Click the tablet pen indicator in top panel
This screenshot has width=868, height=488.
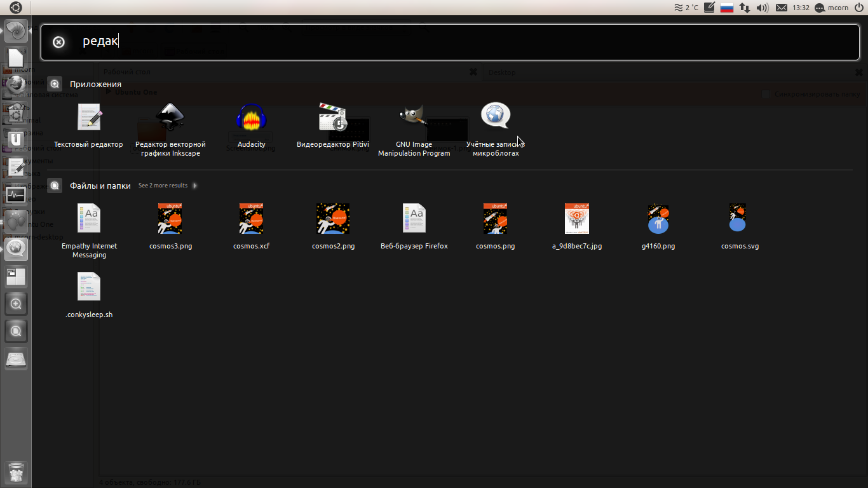709,8
